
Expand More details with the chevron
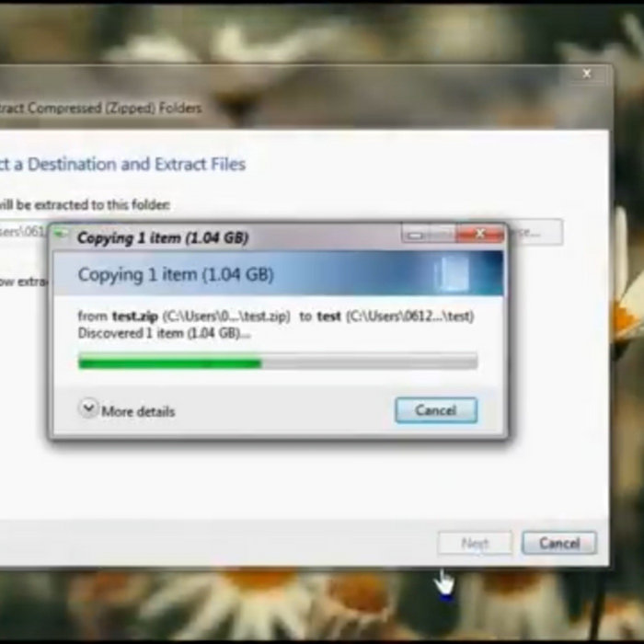pos(88,408)
